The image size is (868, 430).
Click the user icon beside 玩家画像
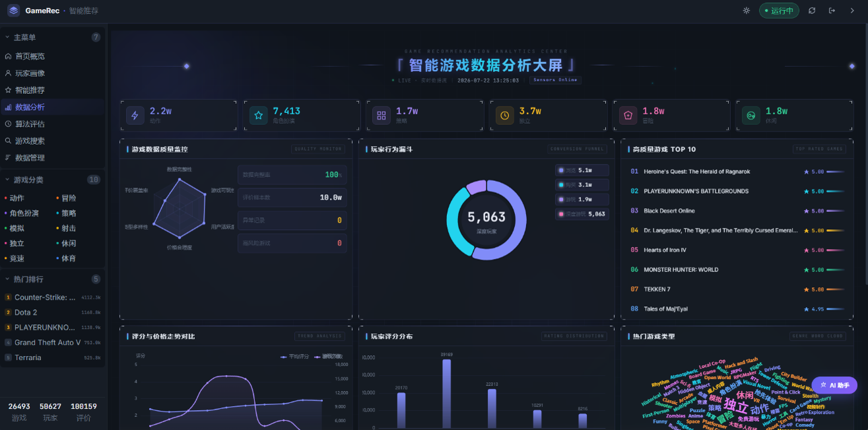pos(8,73)
